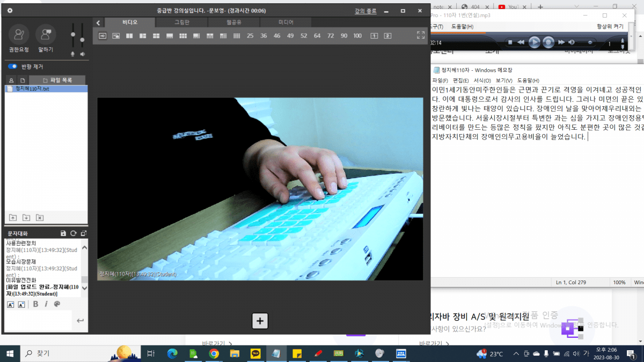The width and height of the screenshot is (644, 362).
Task: Open the classroom settings gear
Action: [x=10, y=11]
